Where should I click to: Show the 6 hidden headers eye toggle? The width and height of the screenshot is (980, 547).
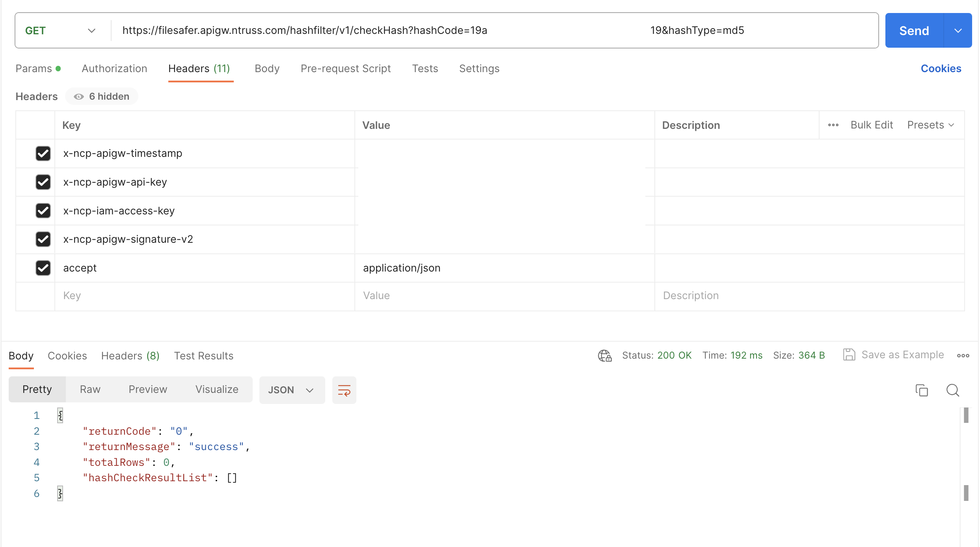click(102, 97)
